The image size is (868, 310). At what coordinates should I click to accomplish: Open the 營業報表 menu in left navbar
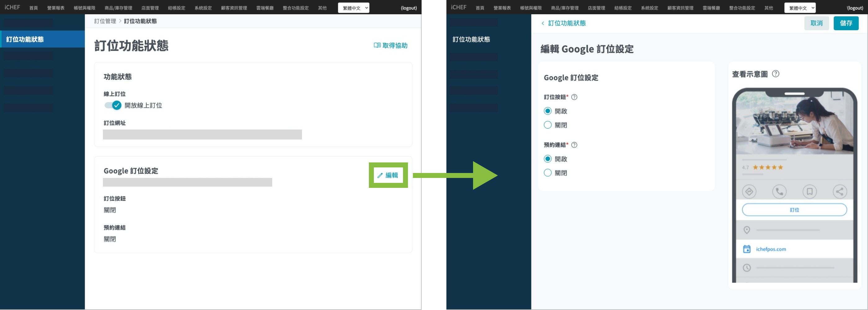point(55,8)
